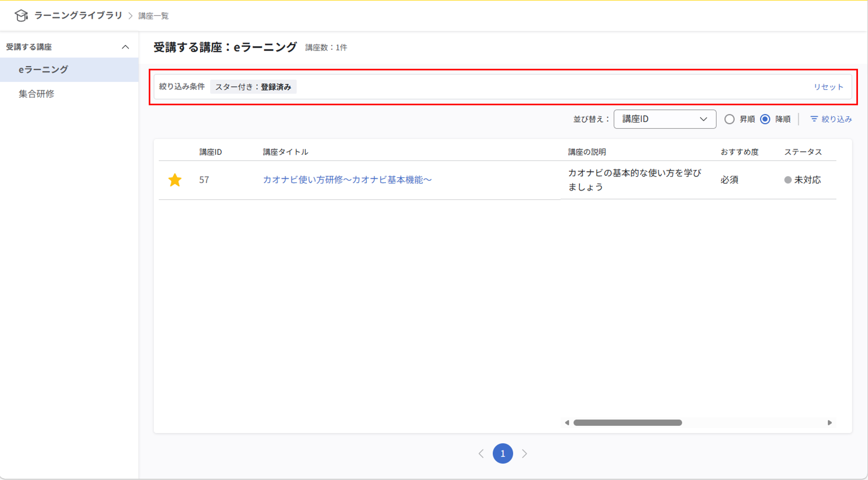Open the 講座ID sort dropdown
This screenshot has height=480, width=868.
(664, 119)
